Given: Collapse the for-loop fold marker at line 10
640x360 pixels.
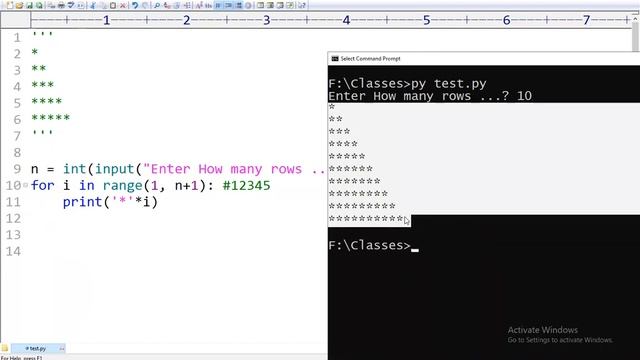Looking at the screenshot, I should pos(25,185).
